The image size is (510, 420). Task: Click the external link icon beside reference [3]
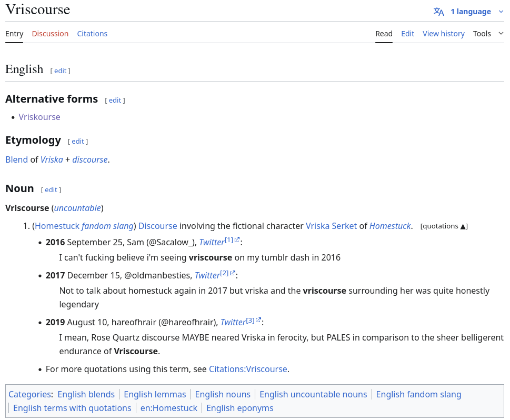(x=258, y=320)
